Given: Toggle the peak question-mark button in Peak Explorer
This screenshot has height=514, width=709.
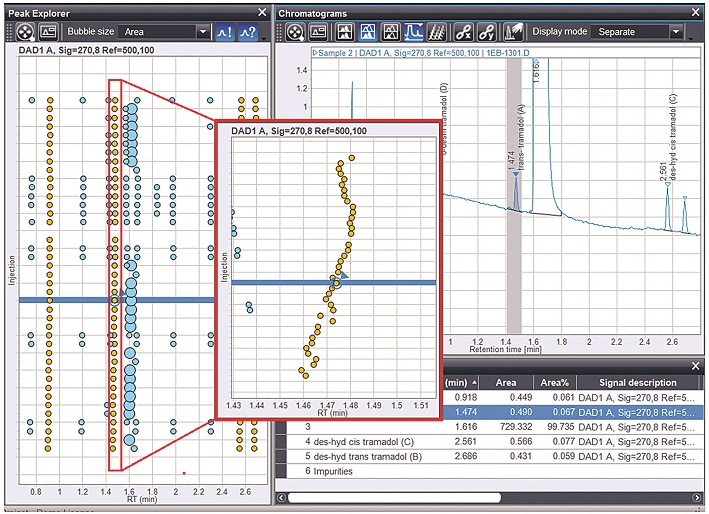Looking at the screenshot, I should pyautogui.click(x=250, y=32).
